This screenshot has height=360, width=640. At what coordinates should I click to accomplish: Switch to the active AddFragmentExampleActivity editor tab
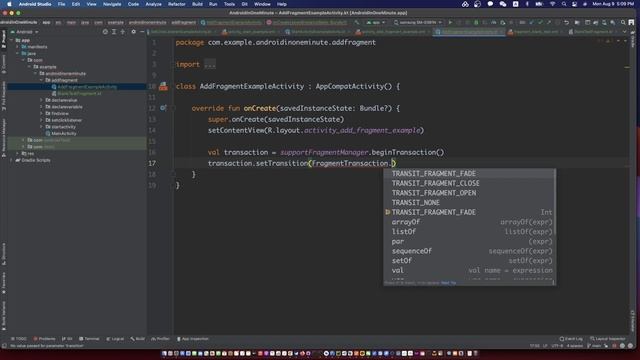(x=469, y=31)
